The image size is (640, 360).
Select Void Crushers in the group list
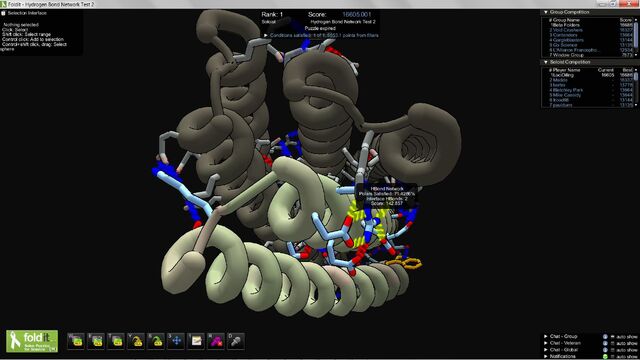[566, 30]
